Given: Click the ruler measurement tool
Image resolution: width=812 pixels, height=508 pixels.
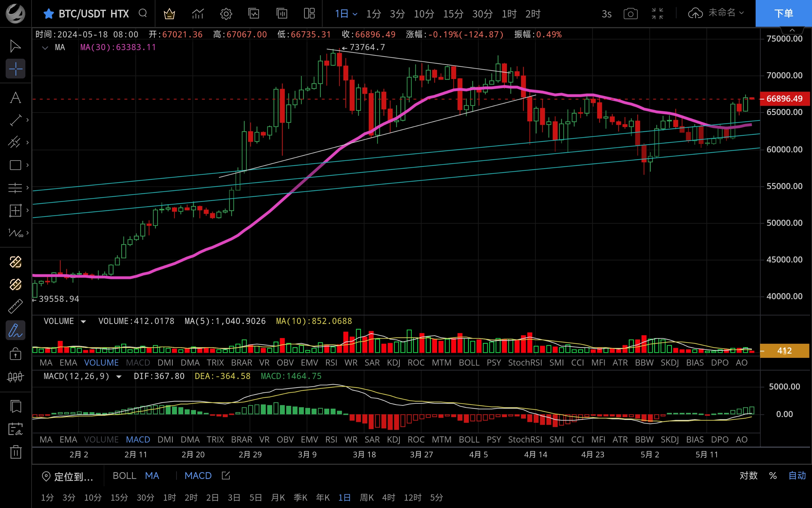Looking at the screenshot, I should pos(16,306).
